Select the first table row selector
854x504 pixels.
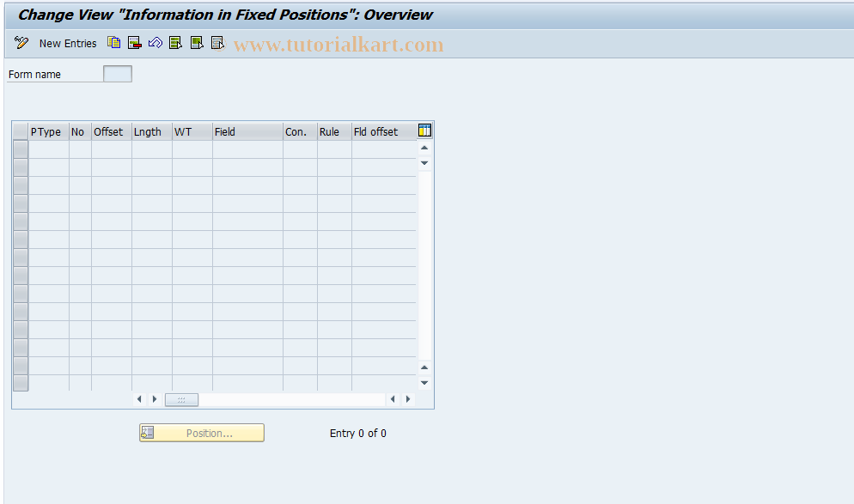coord(21,149)
